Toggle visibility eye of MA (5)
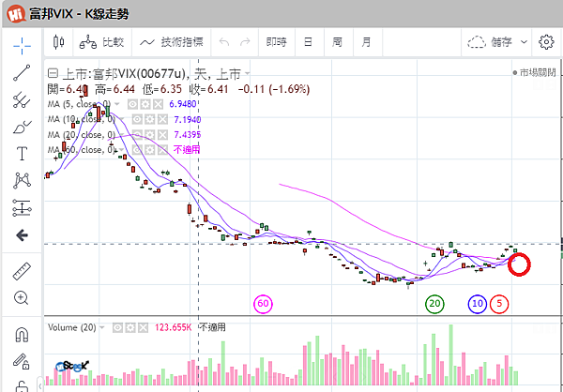The width and height of the screenshot is (563, 392). pos(133,104)
